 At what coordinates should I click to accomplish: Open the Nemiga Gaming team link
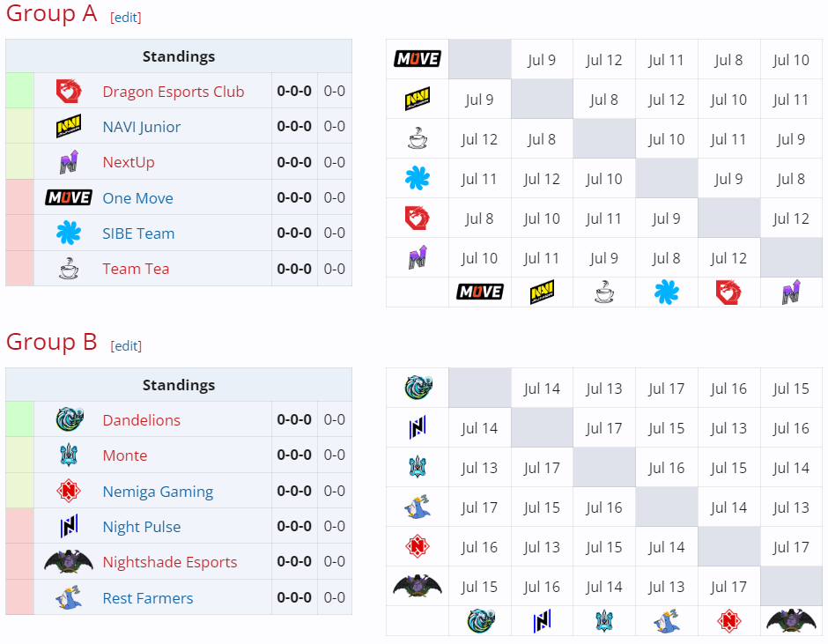[158, 492]
